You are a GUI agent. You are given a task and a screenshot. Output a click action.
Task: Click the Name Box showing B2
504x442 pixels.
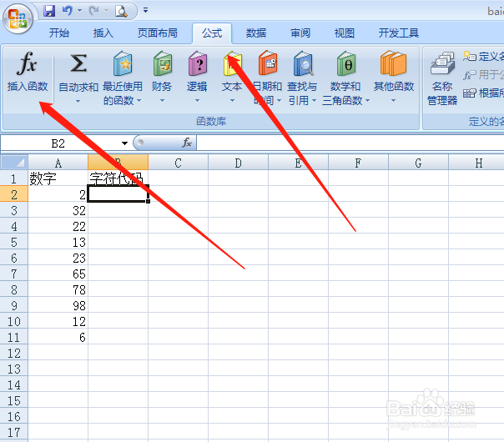(58, 143)
